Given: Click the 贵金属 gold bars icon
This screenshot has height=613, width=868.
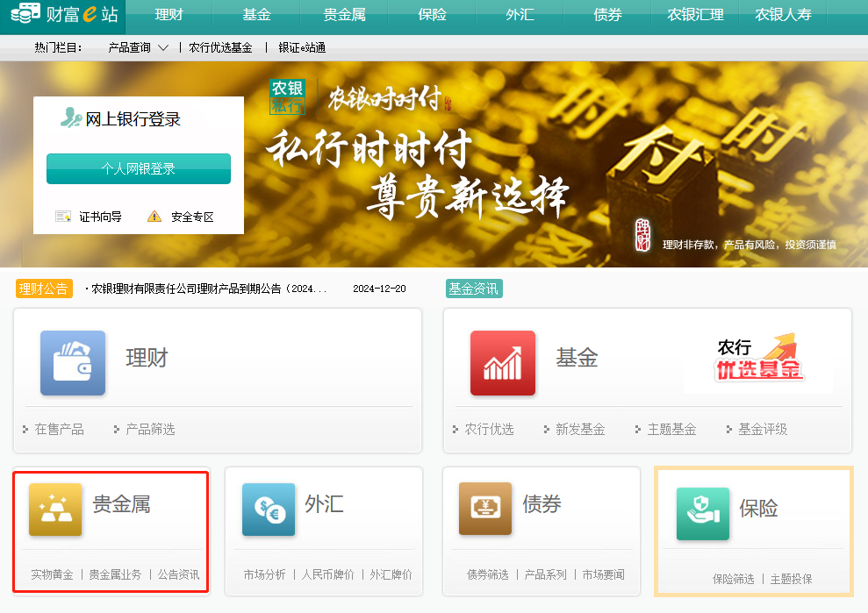Looking at the screenshot, I should [x=55, y=510].
